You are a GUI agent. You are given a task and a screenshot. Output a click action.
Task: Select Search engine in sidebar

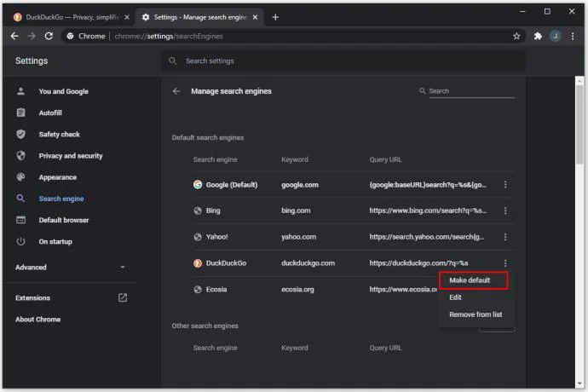tap(61, 199)
